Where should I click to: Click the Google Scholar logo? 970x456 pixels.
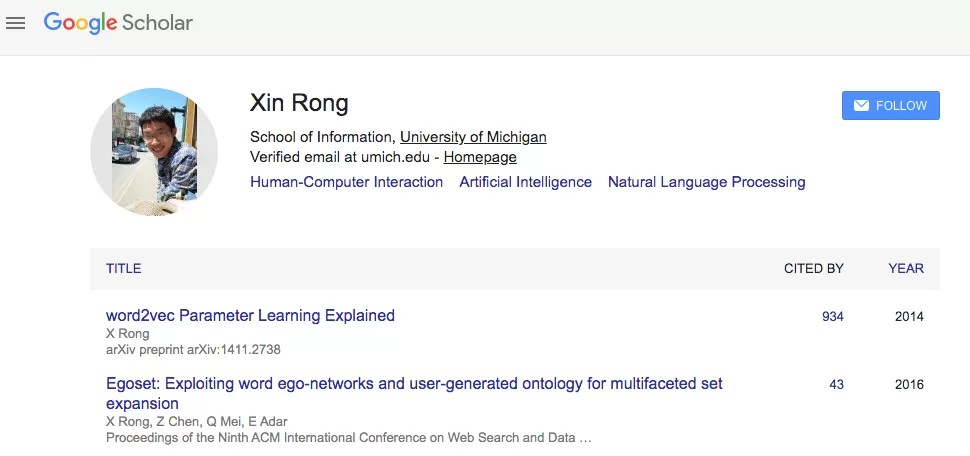point(118,23)
